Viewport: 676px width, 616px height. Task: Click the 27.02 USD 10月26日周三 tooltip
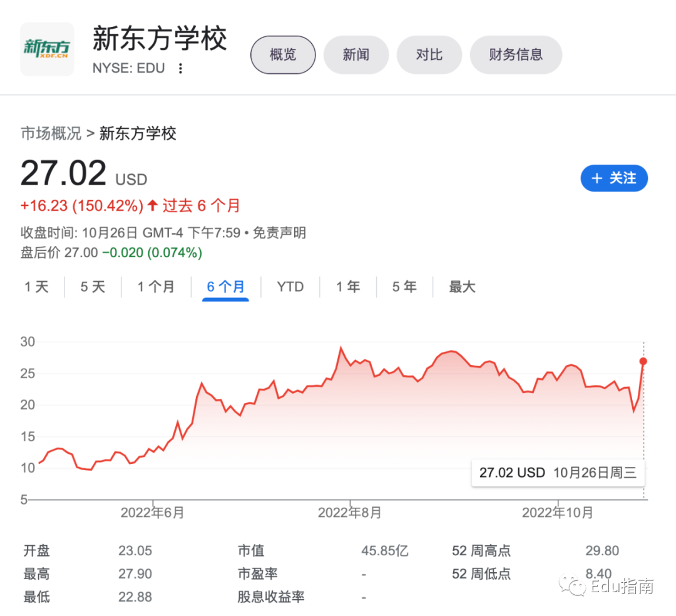point(558,473)
